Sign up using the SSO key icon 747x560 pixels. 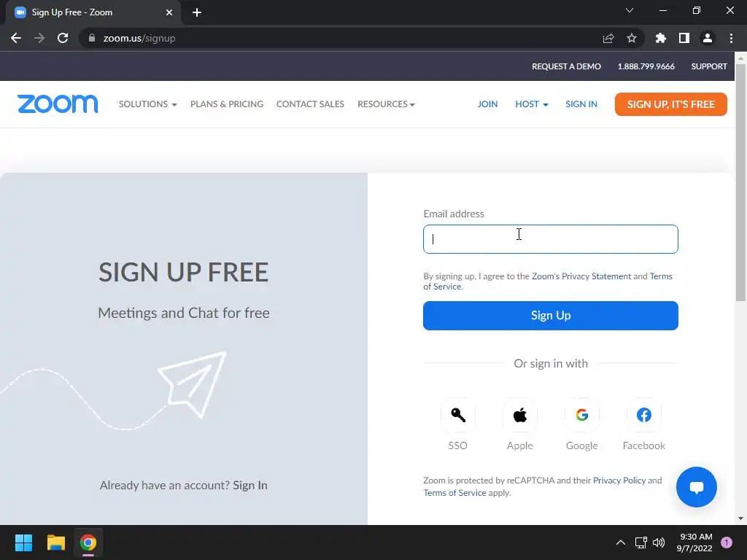(x=458, y=415)
